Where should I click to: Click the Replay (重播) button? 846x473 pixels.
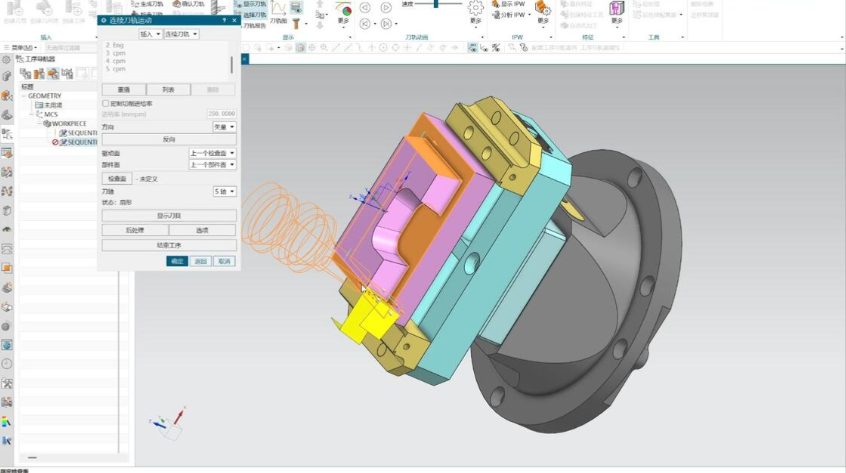point(124,90)
